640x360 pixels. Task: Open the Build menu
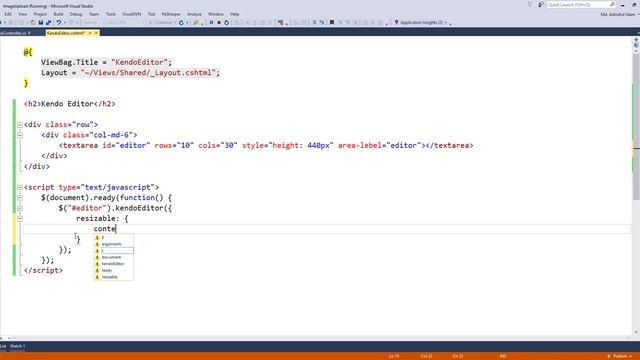pos(58,14)
